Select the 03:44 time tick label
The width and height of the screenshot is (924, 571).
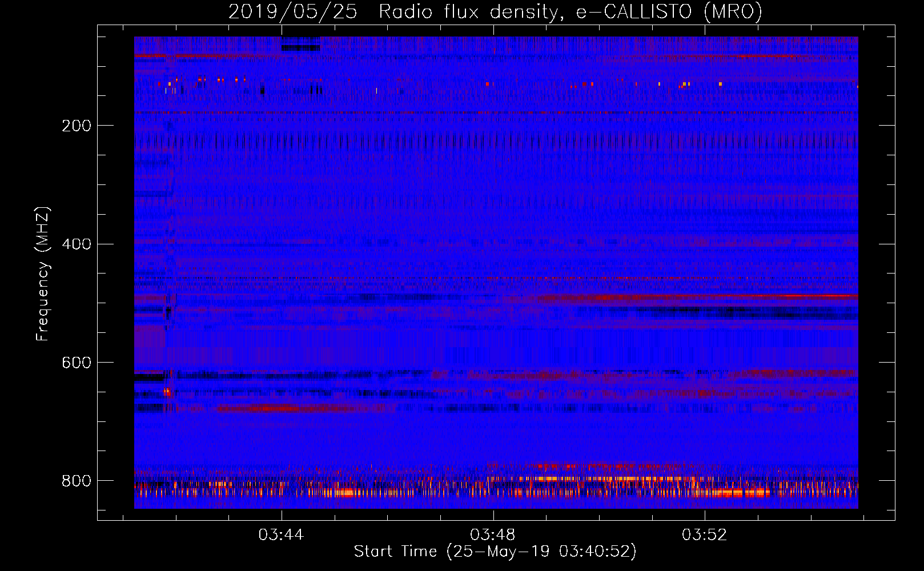point(281,535)
